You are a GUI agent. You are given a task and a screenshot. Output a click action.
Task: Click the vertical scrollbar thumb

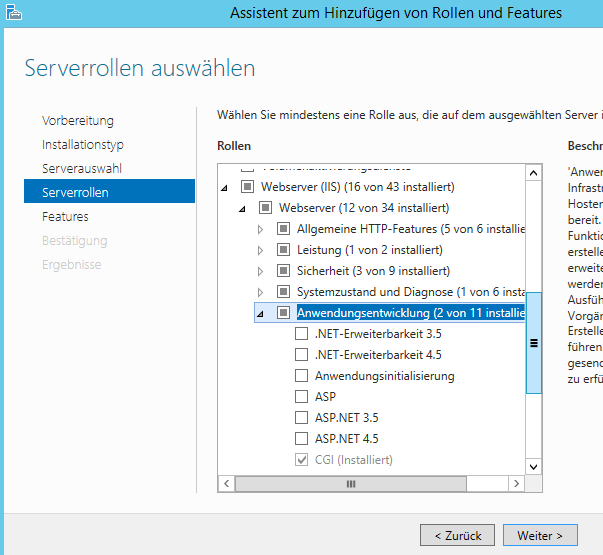533,343
